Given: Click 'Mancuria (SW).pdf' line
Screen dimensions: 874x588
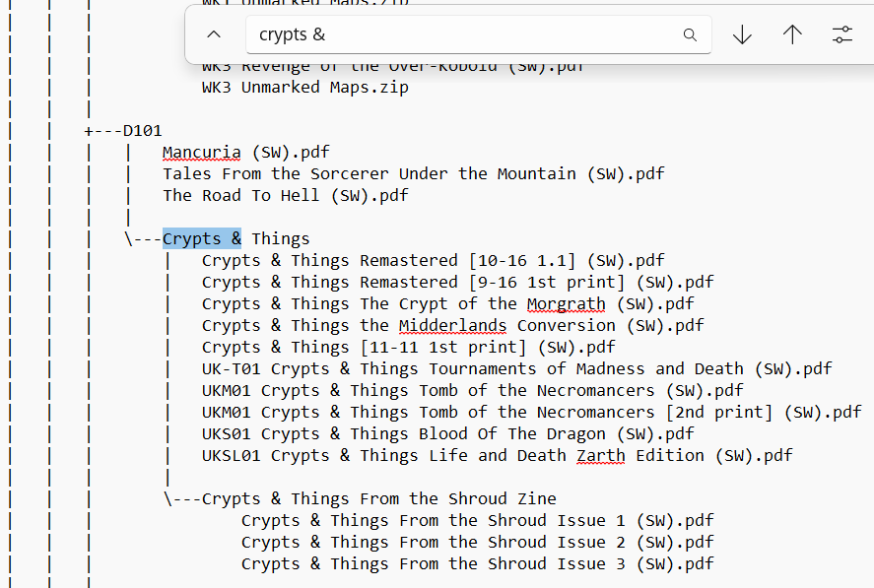Looking at the screenshot, I should 245,152.
